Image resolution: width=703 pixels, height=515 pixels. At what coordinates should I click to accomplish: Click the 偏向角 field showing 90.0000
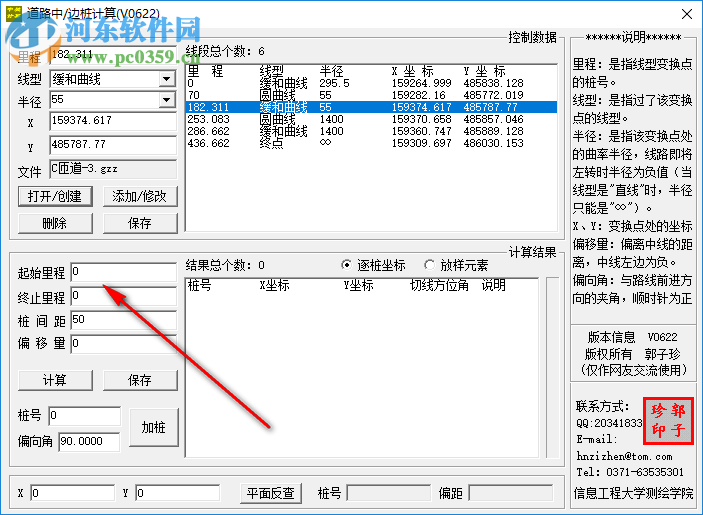coord(89,441)
